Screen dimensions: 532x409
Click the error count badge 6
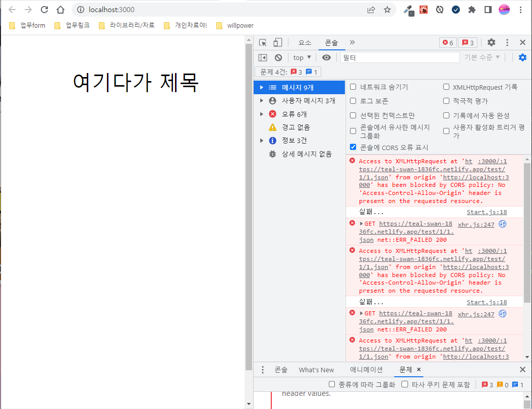(448, 43)
